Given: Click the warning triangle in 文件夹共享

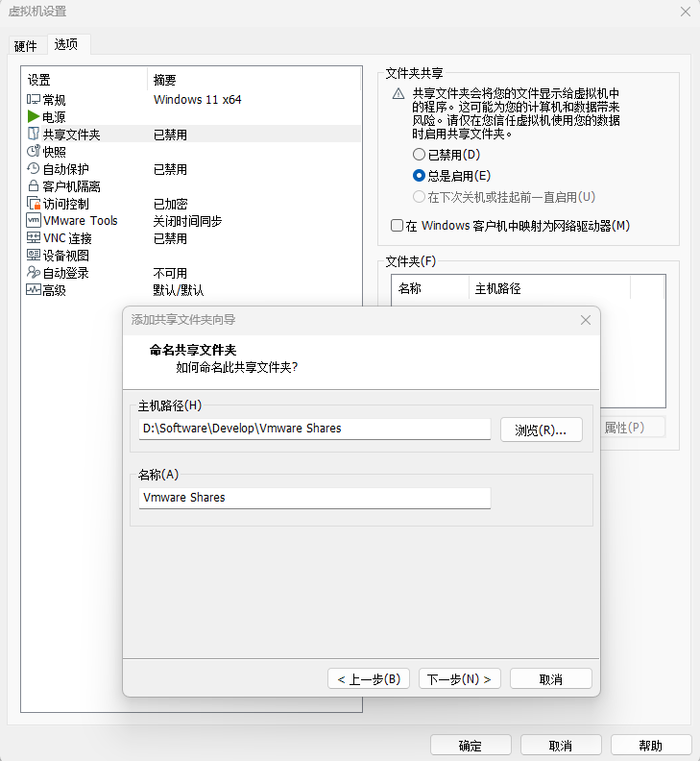Looking at the screenshot, I should click(x=398, y=93).
